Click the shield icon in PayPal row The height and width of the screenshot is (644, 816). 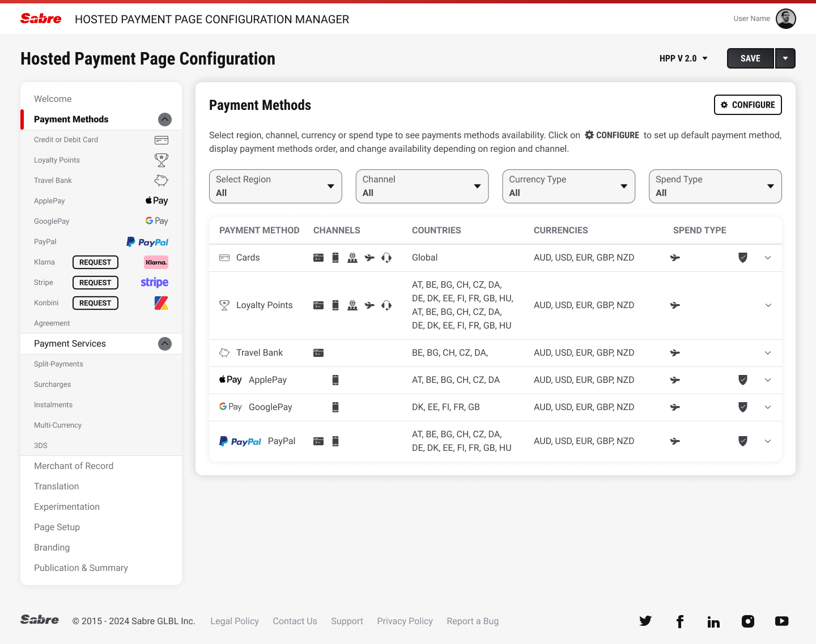tap(743, 441)
